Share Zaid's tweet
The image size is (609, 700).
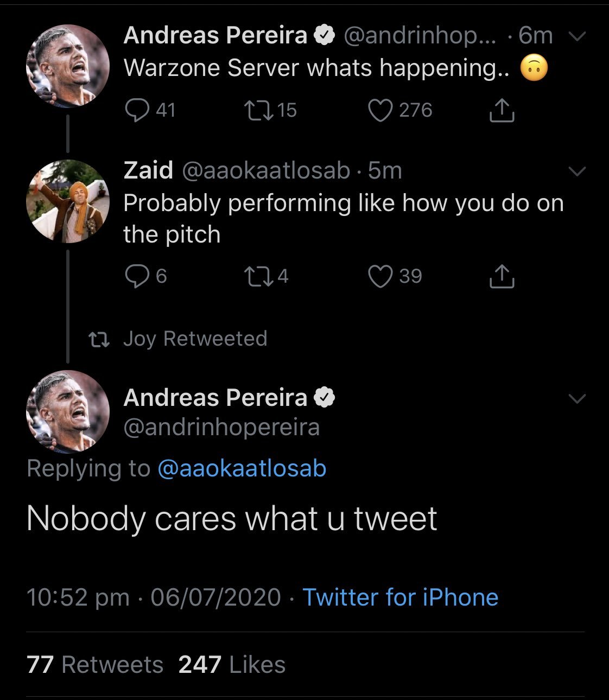(502, 276)
